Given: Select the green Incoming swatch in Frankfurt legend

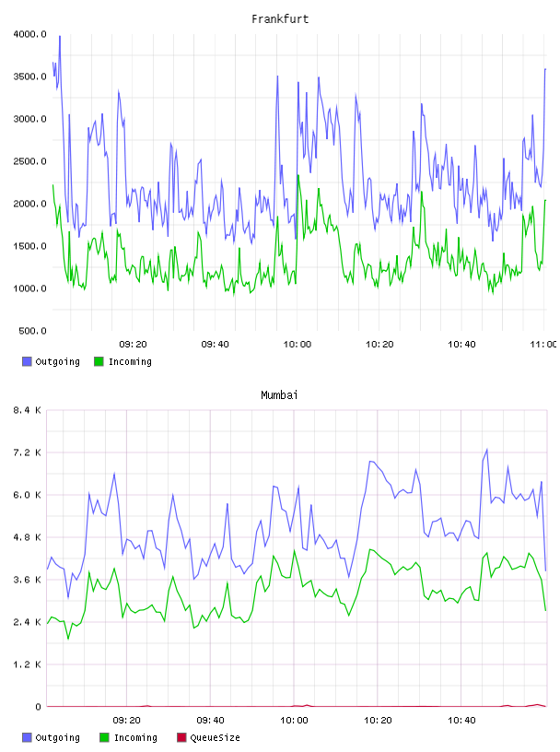Looking at the screenshot, I should (99, 361).
